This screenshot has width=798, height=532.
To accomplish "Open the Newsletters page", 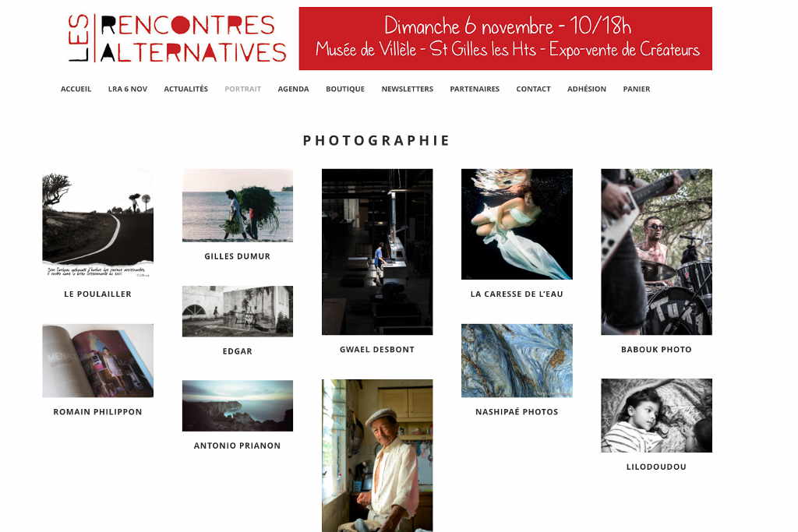I will (407, 89).
